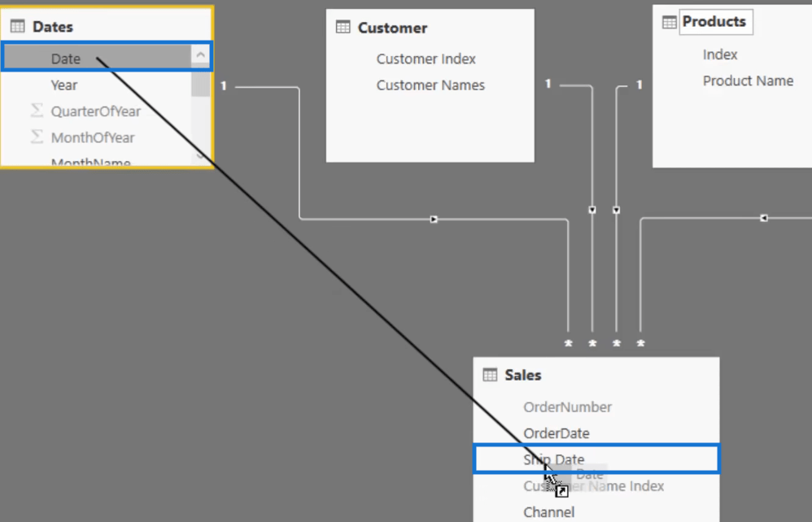Click the sigma icon beside QuarterOfYear

click(37, 111)
